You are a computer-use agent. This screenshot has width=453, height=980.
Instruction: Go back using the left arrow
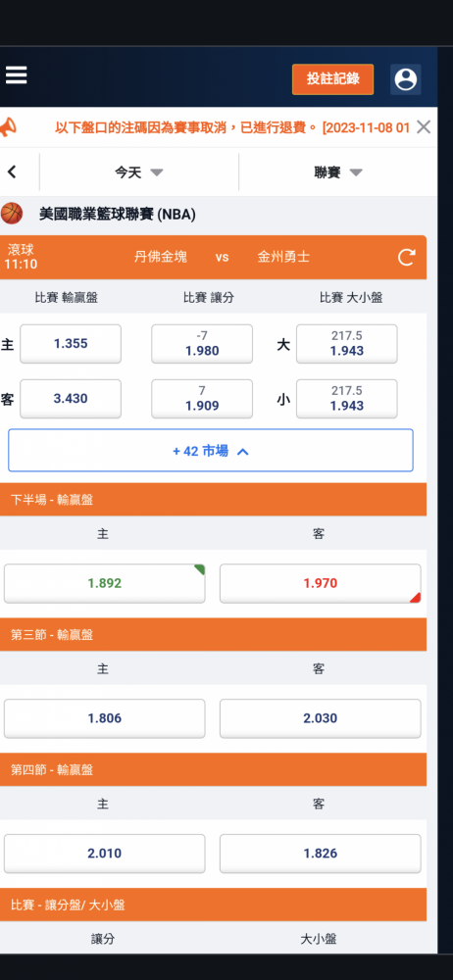tap(11, 171)
